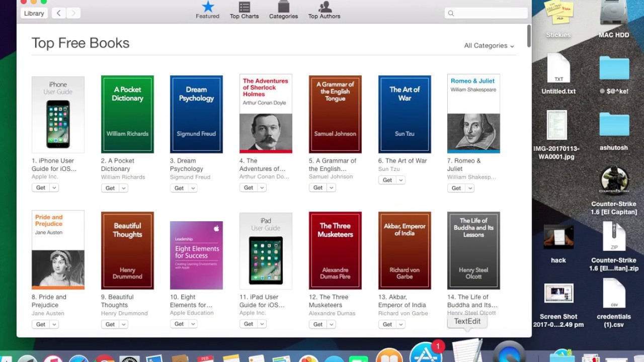The width and height of the screenshot is (644, 362).
Task: Expand Get options for Dream Psychology
Action: pyautogui.click(x=192, y=188)
